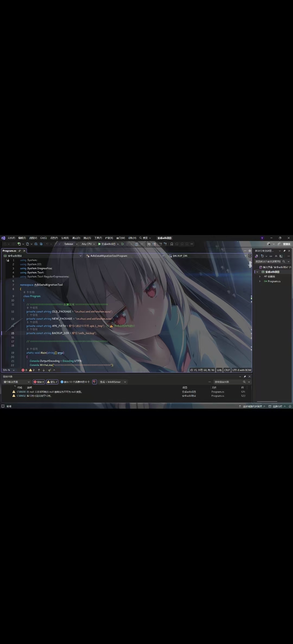Click the bookmark toggle toolbar icon
The height and width of the screenshot is (644, 293).
tap(171, 244)
